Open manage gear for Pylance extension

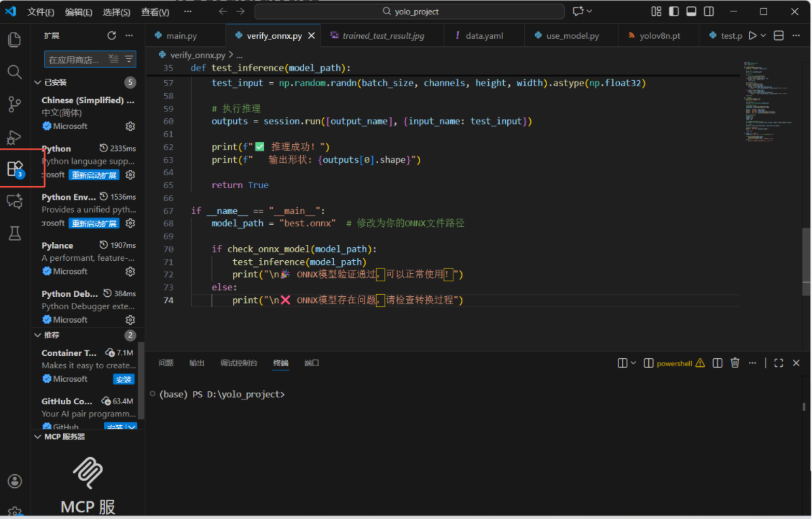130,272
